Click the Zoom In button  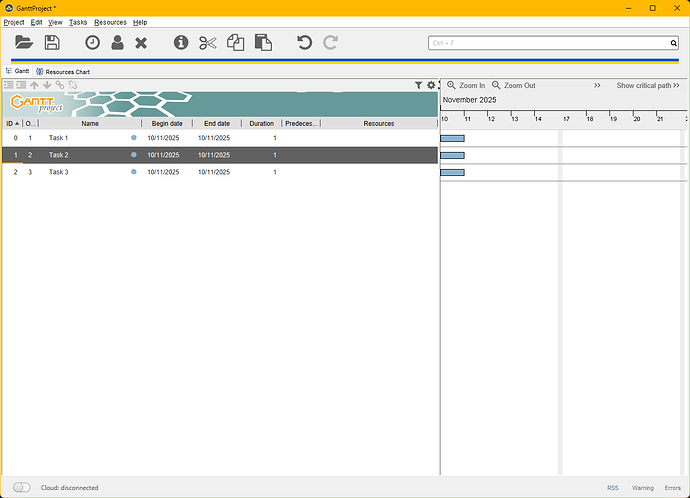point(466,86)
